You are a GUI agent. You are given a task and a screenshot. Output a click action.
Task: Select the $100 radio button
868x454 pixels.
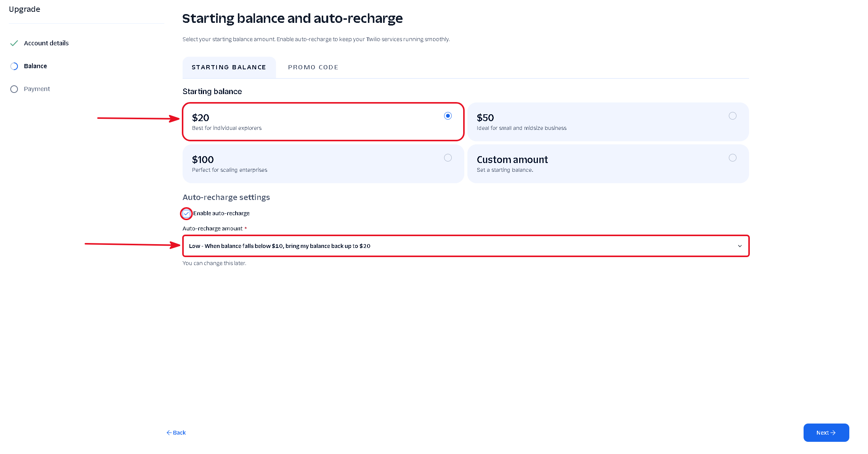coord(448,158)
